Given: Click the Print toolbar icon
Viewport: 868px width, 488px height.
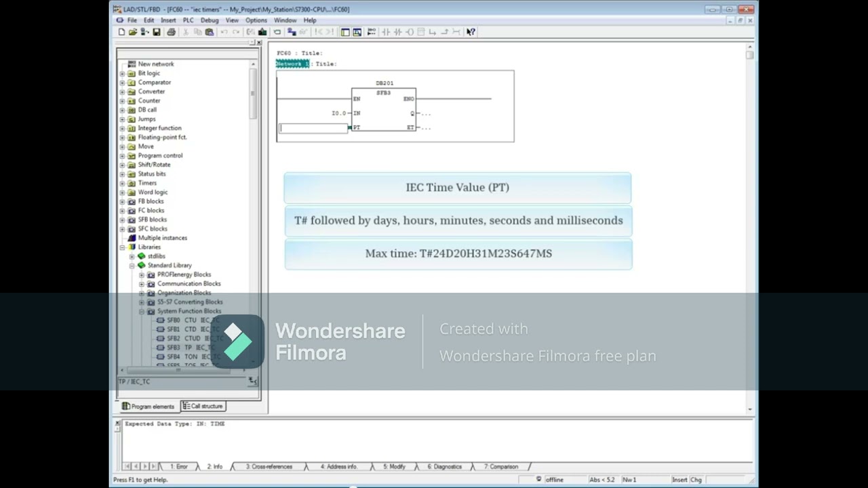Looking at the screenshot, I should [172, 32].
